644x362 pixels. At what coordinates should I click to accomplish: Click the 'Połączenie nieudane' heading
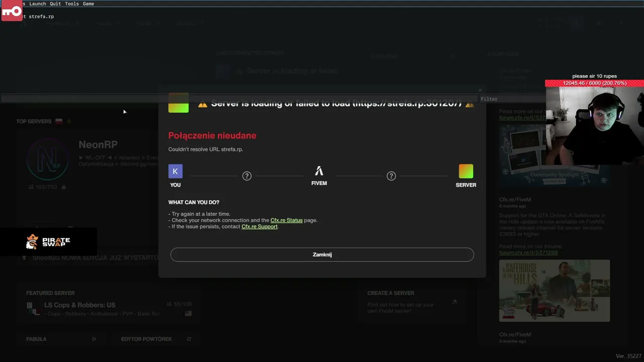[212, 135]
